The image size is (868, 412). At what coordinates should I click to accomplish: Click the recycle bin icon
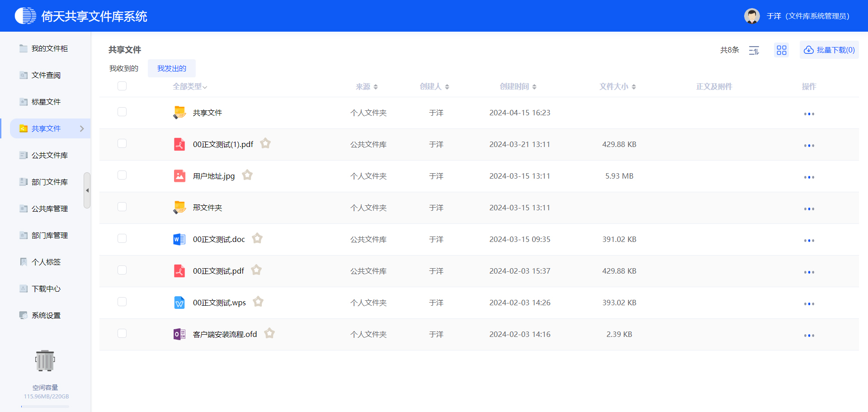tap(45, 360)
